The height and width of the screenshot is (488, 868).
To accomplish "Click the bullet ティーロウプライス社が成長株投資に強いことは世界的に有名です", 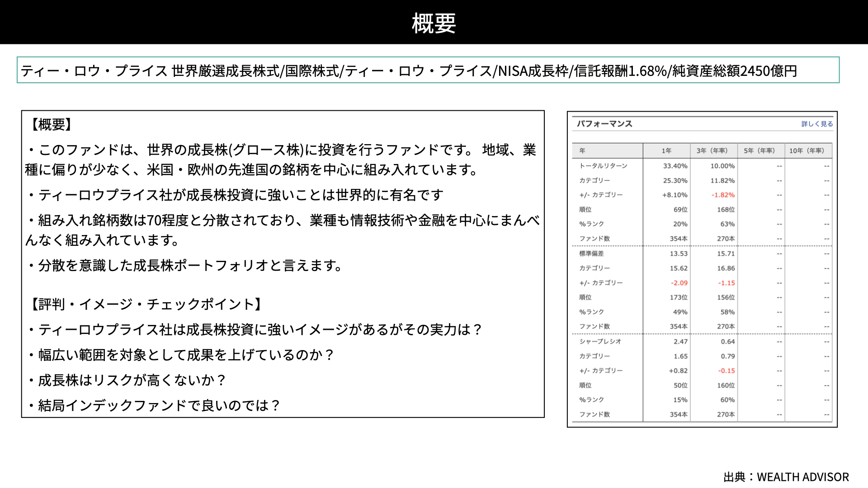I will click(x=235, y=195).
